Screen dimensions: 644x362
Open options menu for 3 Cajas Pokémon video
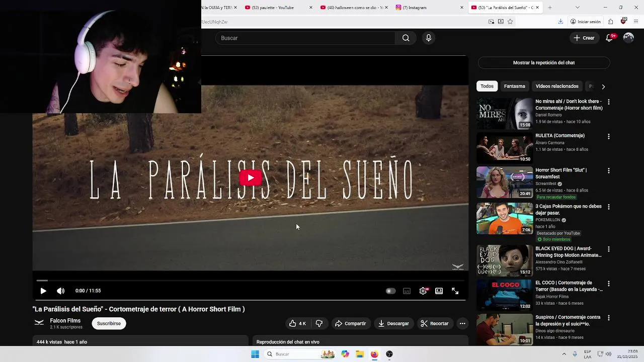609,207
